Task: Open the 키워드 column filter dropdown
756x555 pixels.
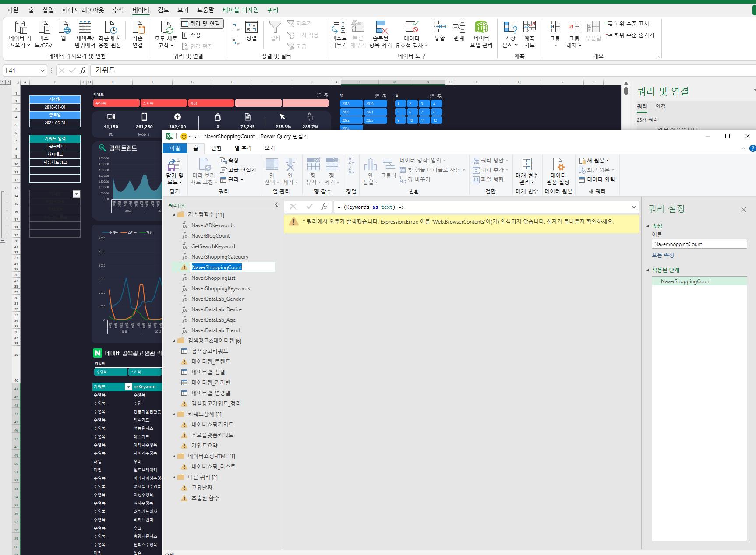Action: pos(128,387)
